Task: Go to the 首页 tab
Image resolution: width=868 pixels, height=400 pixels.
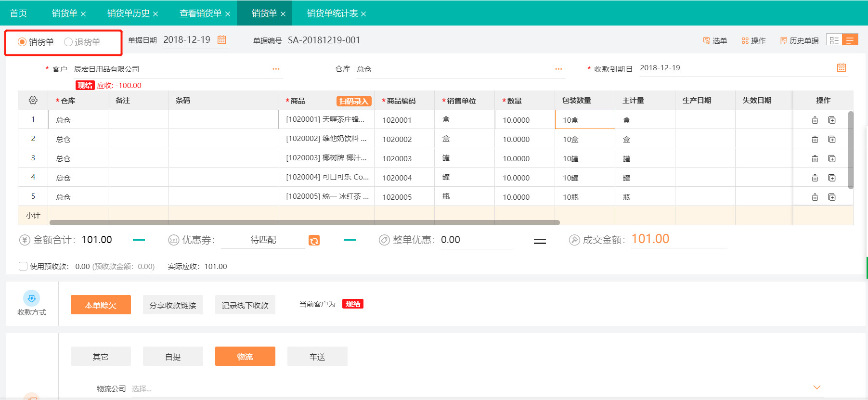Action: 18,13
